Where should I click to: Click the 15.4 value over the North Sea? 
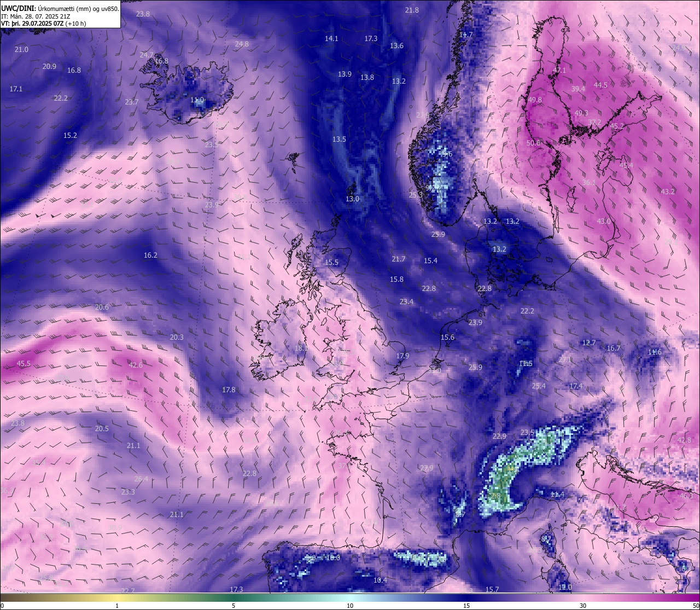[x=430, y=260]
